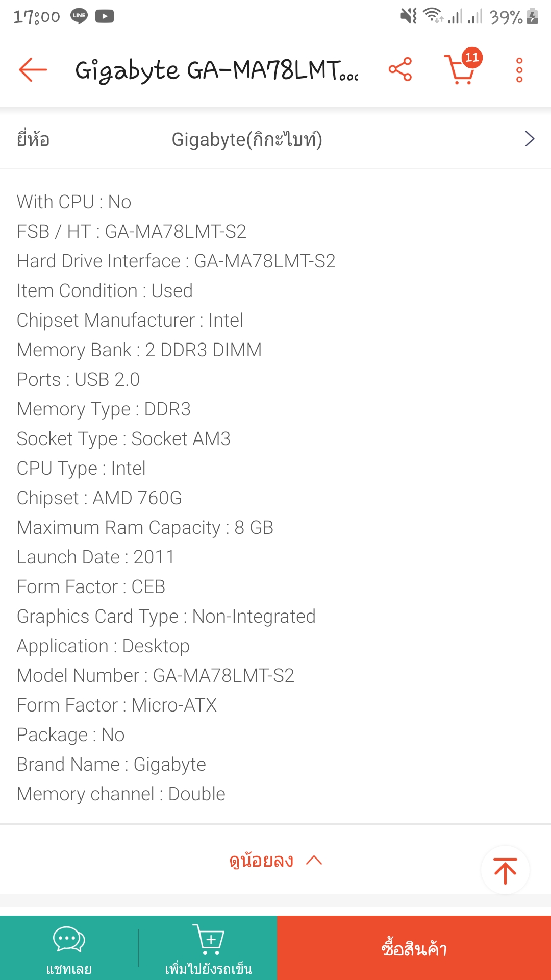Collapse the specifications with ดูน้อยลง
Viewport: 551px width, 980px height.
pos(275,861)
